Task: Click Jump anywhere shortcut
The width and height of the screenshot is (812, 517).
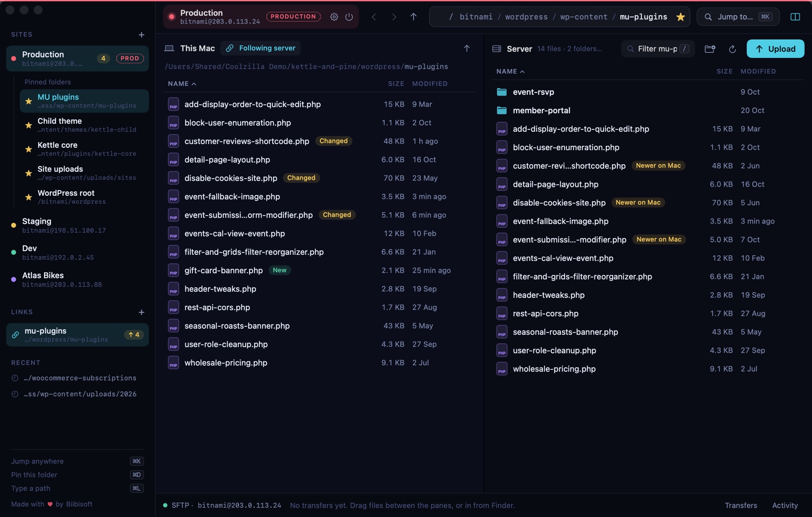Action: [78, 461]
